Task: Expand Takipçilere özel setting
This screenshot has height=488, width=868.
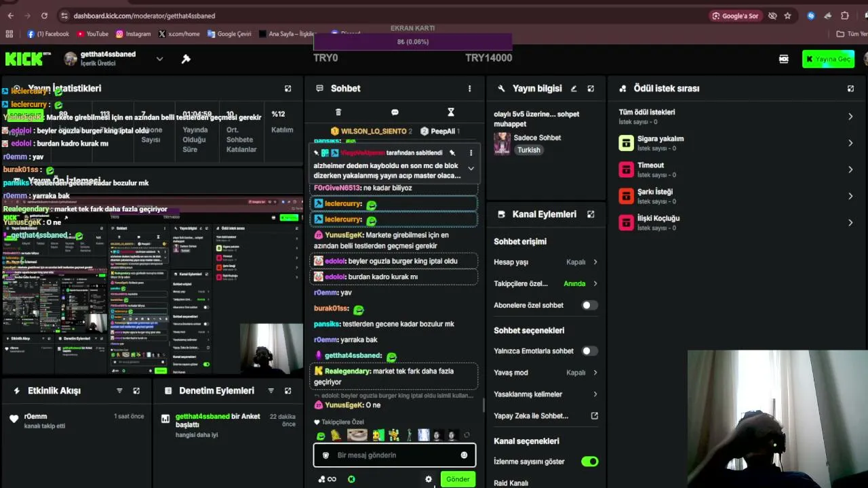Action: point(595,283)
